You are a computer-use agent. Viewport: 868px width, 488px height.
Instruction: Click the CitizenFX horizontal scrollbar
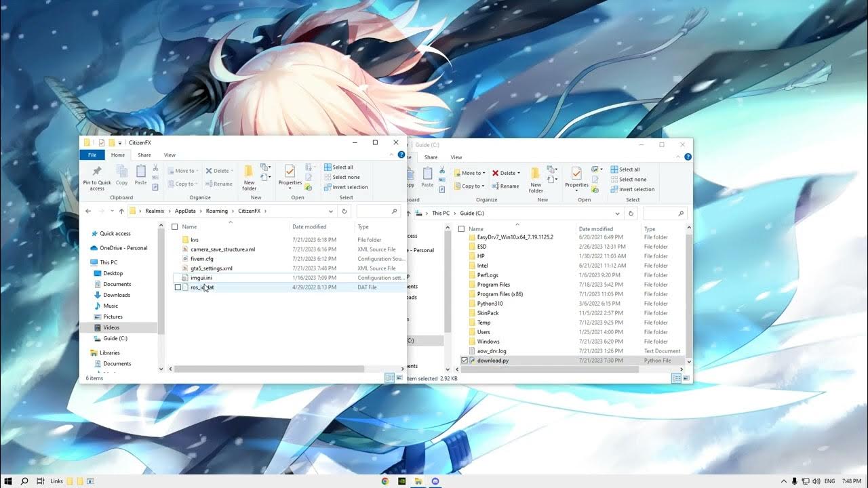pos(270,369)
